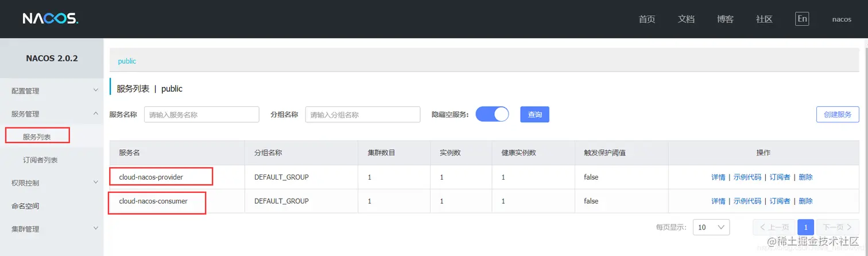Open 订阅者 for cloud-nacos-provider
Image resolution: width=868 pixels, height=256 pixels.
click(780, 177)
